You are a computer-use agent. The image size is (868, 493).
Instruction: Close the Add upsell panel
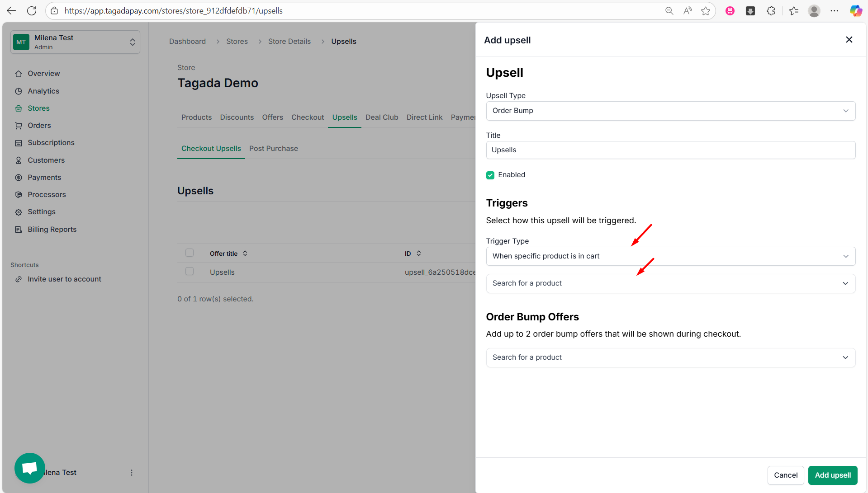click(x=849, y=40)
